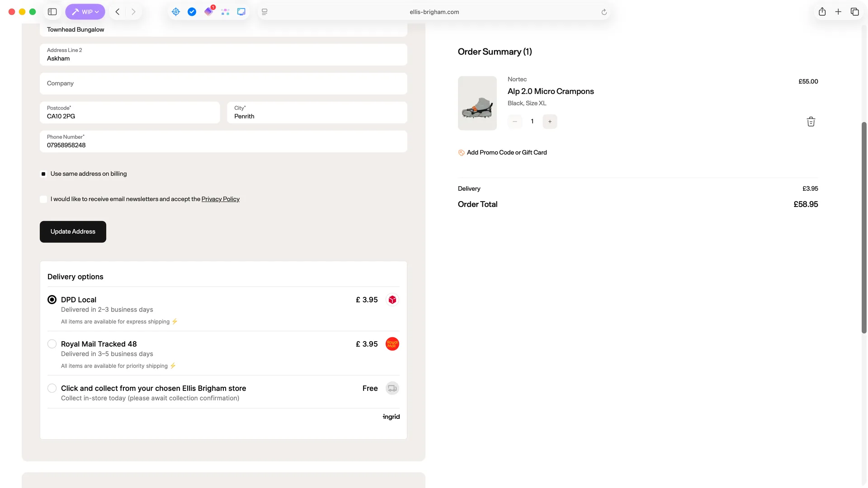Image resolution: width=868 pixels, height=488 pixels.
Task: Open the Privacy Policy link
Action: click(220, 199)
